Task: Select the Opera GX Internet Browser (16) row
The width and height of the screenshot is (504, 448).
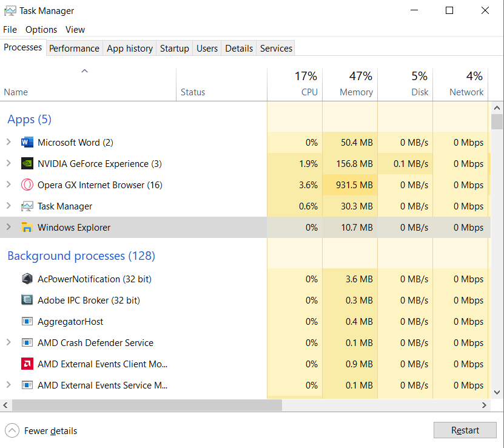Action: click(245, 185)
